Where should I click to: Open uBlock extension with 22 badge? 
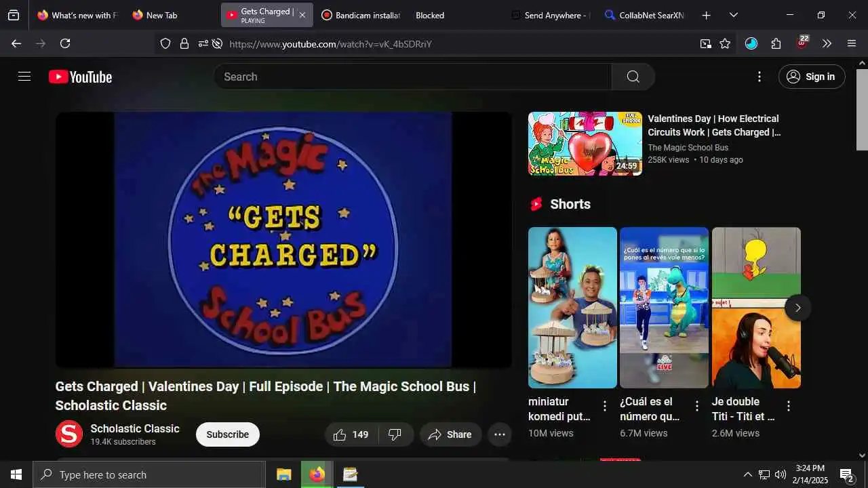[x=802, y=42]
